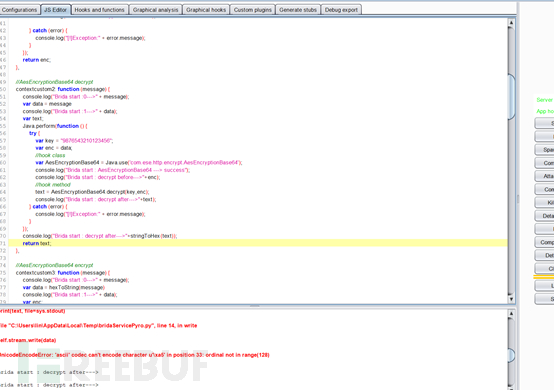The width and height of the screenshot is (554, 390).
Task: Click the green 'Server' status label
Action: [x=545, y=100]
